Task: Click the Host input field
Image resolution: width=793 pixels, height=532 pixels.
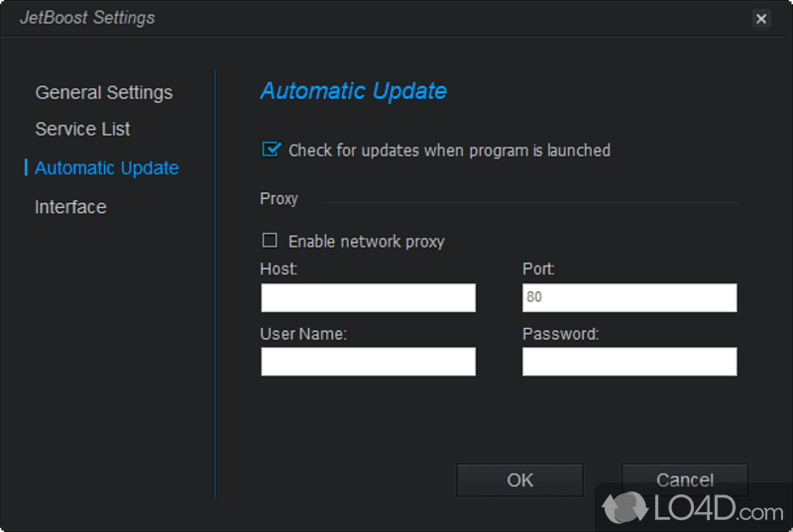Action: (368, 297)
